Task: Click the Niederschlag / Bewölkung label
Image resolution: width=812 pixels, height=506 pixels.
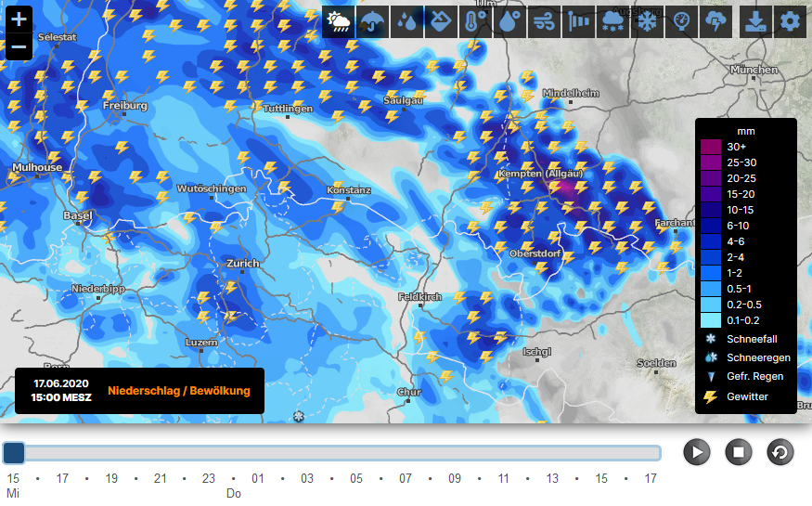Action: coord(179,391)
